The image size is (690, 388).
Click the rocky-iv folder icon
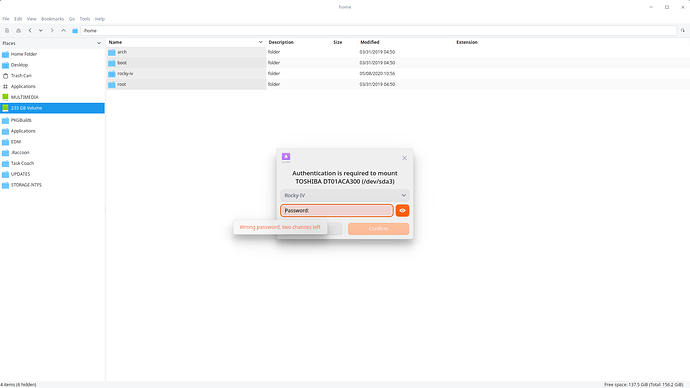[x=112, y=73]
